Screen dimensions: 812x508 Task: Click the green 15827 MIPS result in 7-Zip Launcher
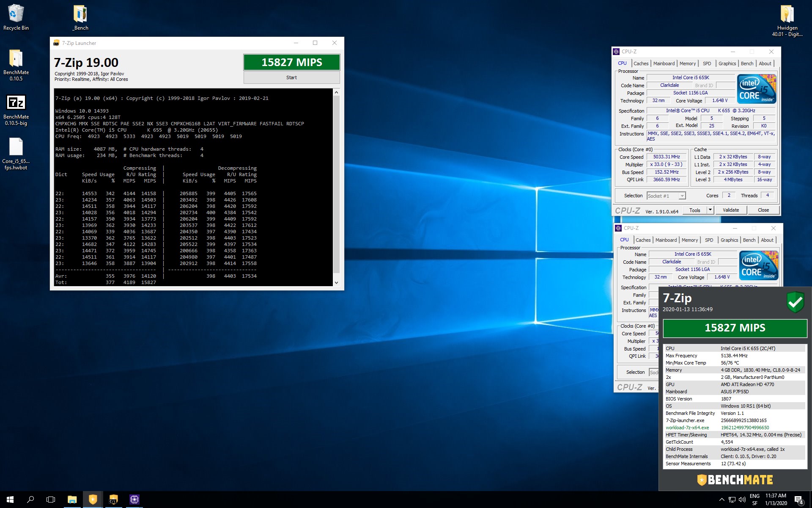pyautogui.click(x=291, y=62)
